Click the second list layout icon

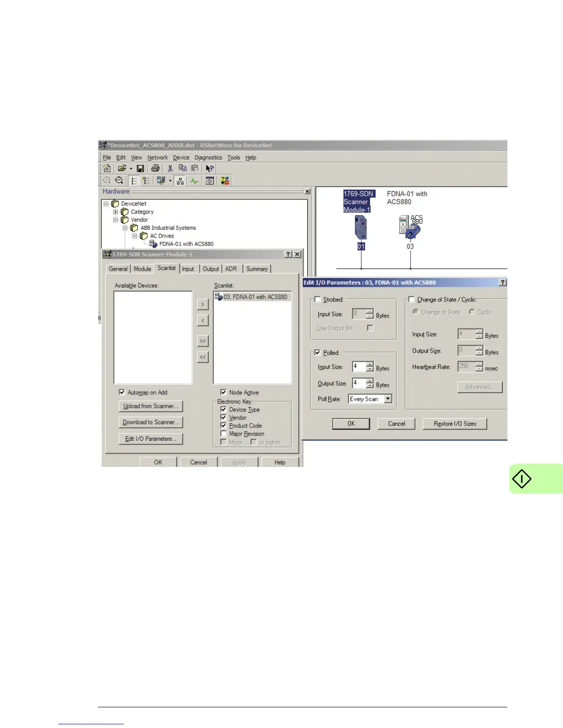click(x=146, y=181)
